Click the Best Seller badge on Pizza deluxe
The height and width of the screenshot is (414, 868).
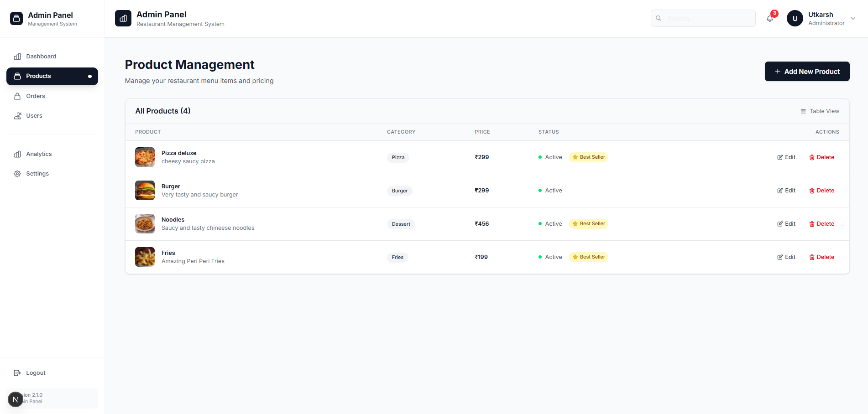tap(588, 157)
